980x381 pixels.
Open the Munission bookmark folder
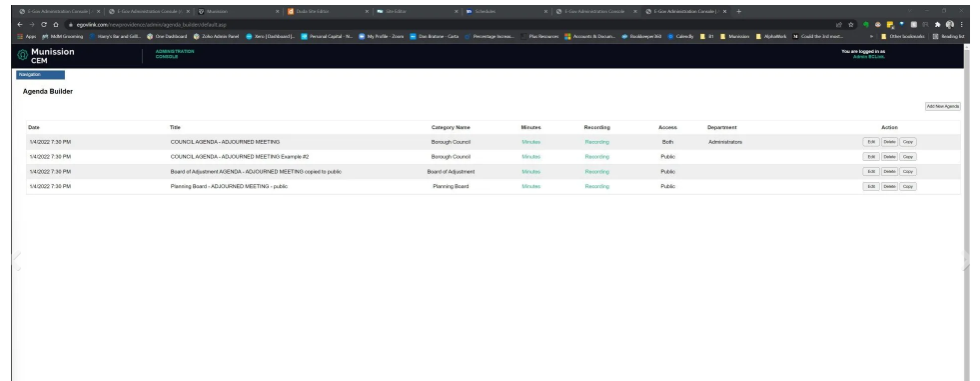pos(734,36)
